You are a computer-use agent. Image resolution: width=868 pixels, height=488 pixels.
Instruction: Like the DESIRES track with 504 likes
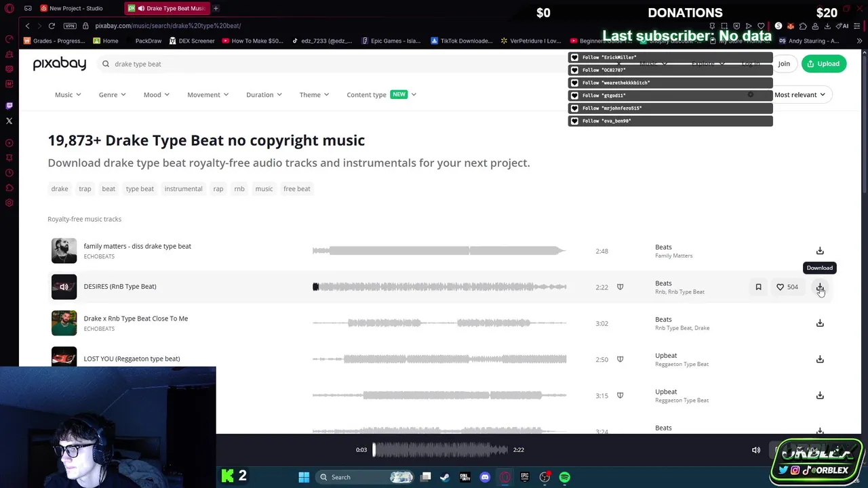pyautogui.click(x=787, y=287)
